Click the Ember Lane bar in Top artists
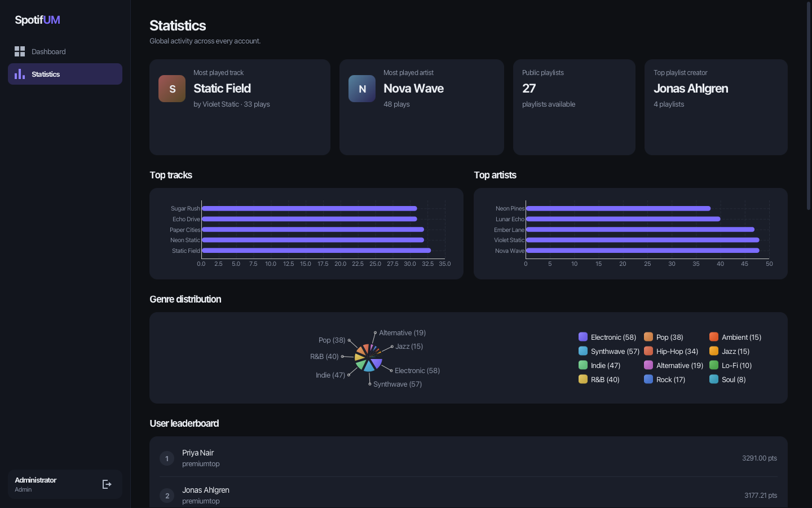This screenshot has width=812, height=508. click(640, 230)
